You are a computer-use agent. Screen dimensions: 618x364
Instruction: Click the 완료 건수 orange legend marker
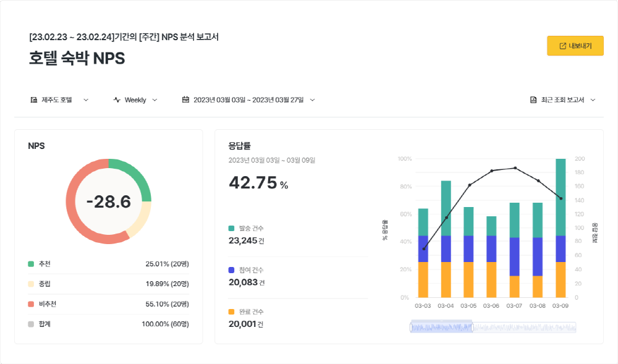coord(232,312)
